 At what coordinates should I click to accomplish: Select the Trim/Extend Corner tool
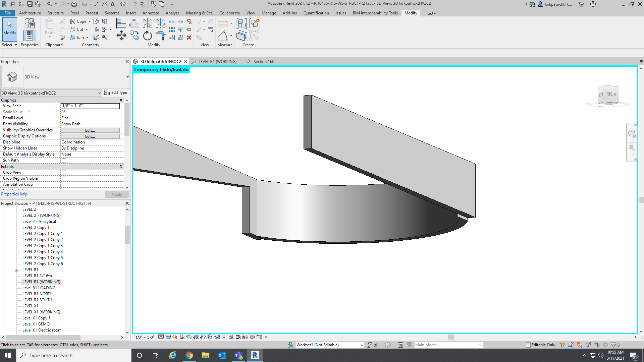[x=161, y=36]
